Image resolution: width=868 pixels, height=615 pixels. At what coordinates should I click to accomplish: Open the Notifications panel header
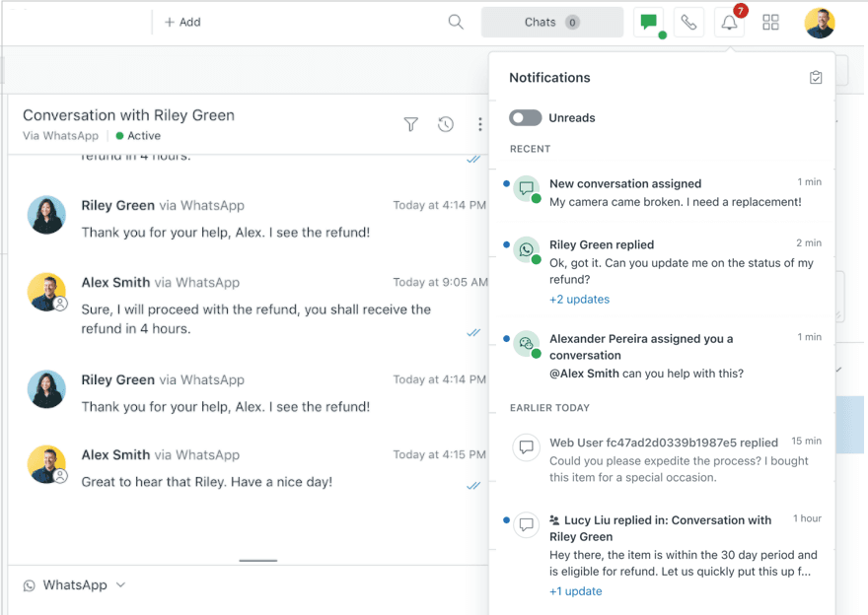[549, 77]
